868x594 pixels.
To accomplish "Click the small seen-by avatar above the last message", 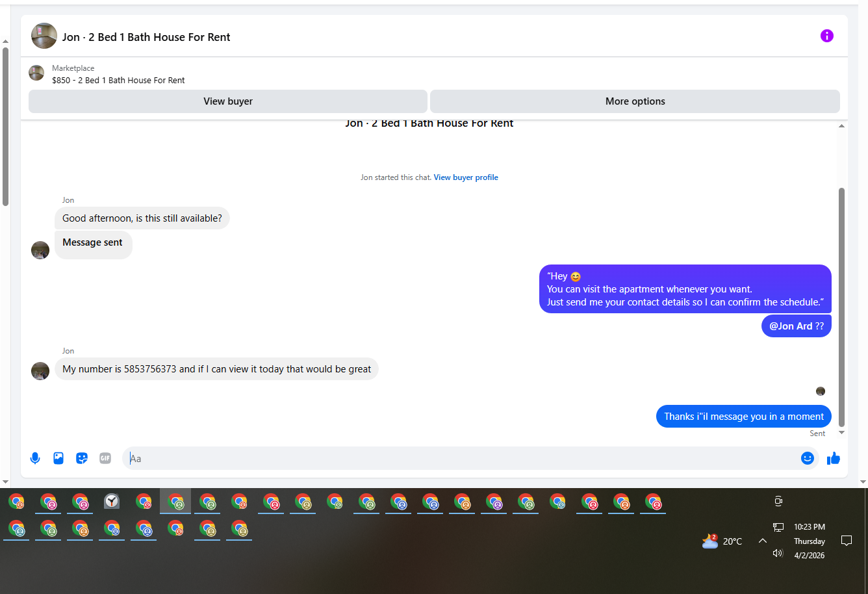I will 821,391.
